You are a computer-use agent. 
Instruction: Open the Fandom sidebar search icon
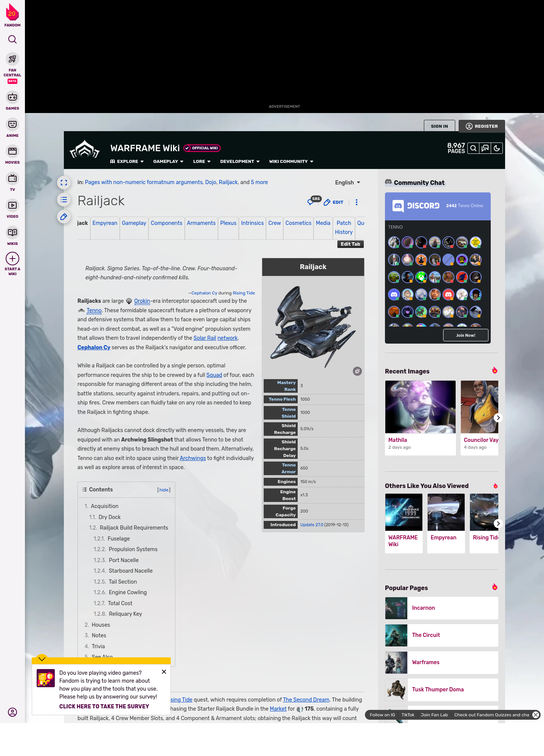pyautogui.click(x=12, y=39)
